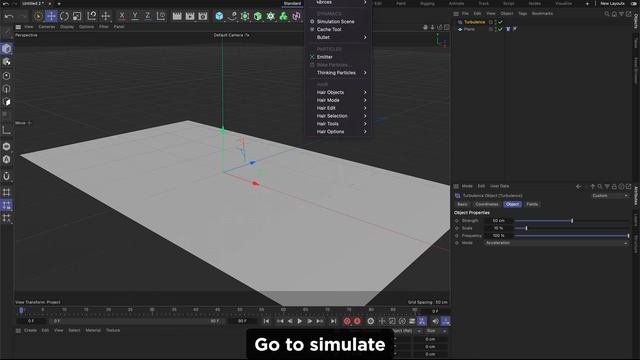Image resolution: width=640 pixels, height=360 pixels.
Task: Click the search icon in Object Manager
Action: pos(607,14)
